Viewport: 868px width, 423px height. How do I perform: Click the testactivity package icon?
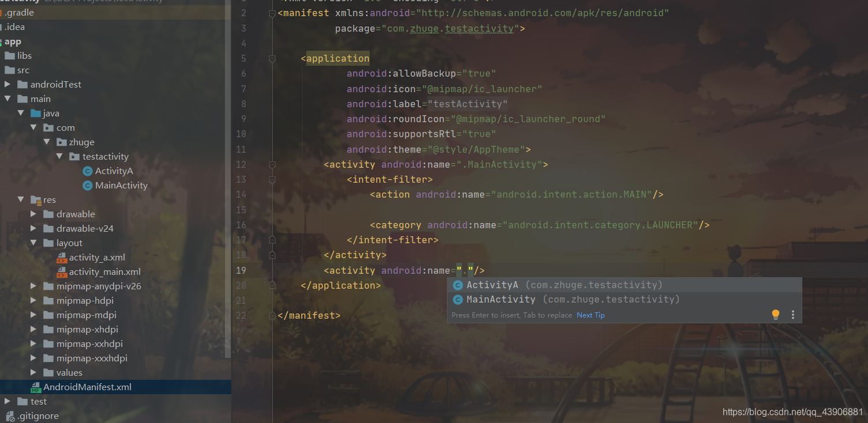click(75, 156)
